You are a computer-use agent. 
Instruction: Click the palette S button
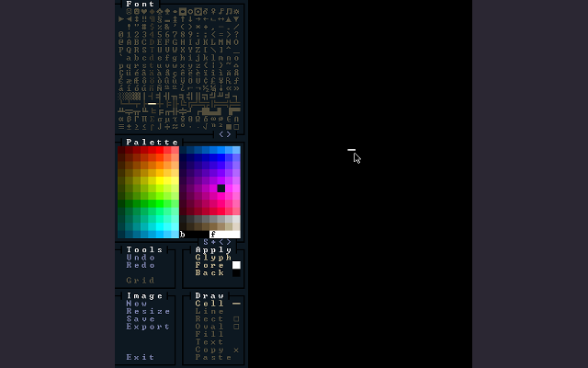pyautogui.click(x=206, y=242)
